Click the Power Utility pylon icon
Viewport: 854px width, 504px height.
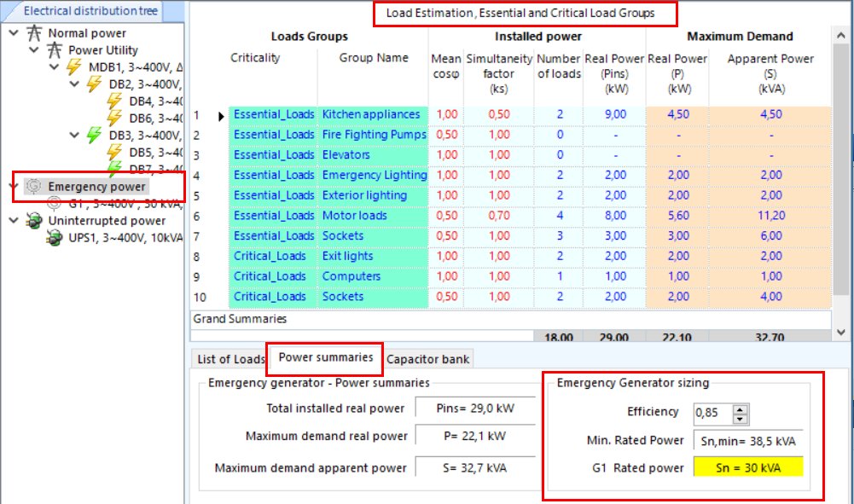tap(55, 50)
